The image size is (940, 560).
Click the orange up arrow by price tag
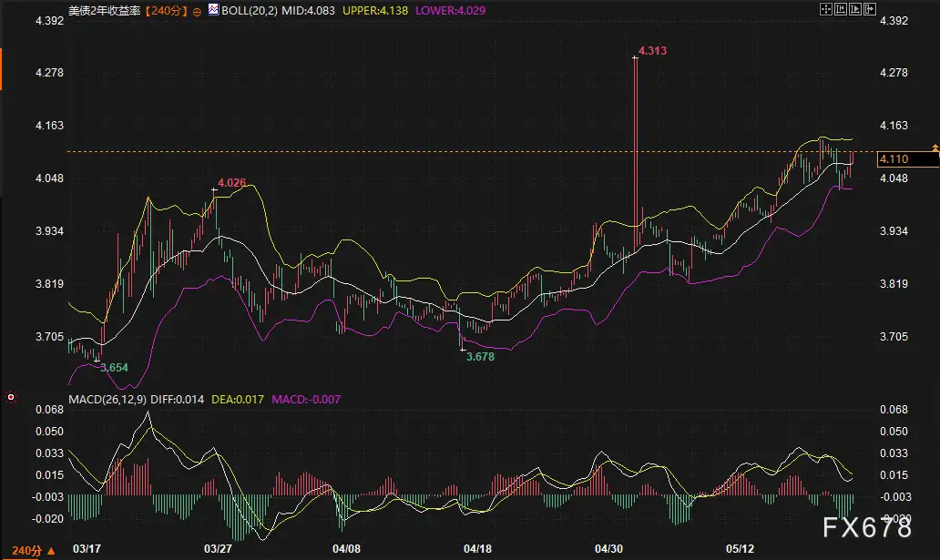click(x=935, y=147)
